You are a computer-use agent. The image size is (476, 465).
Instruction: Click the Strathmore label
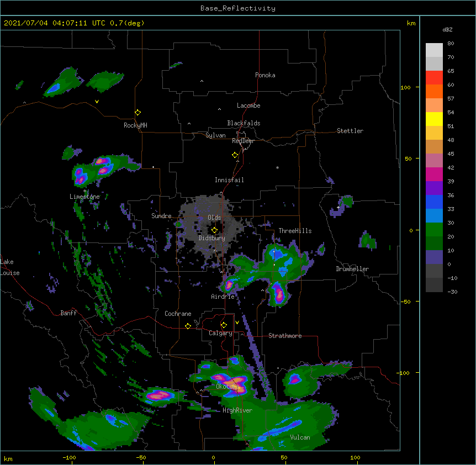tap(285, 336)
